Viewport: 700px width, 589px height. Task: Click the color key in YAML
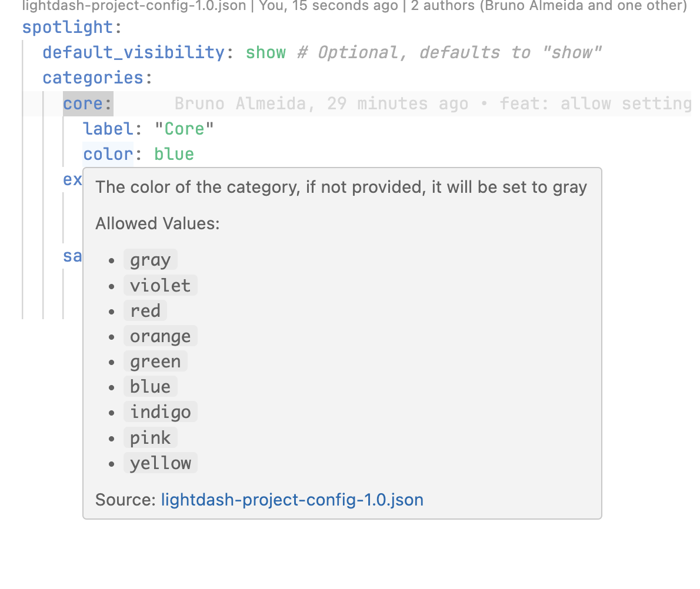[108, 155]
